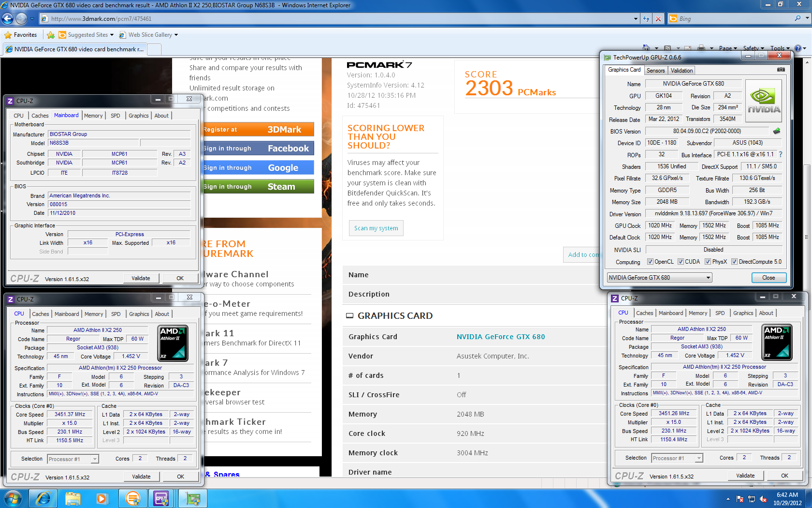
Task: Go back with the Internet Explorer Back button
Action: 7,19
